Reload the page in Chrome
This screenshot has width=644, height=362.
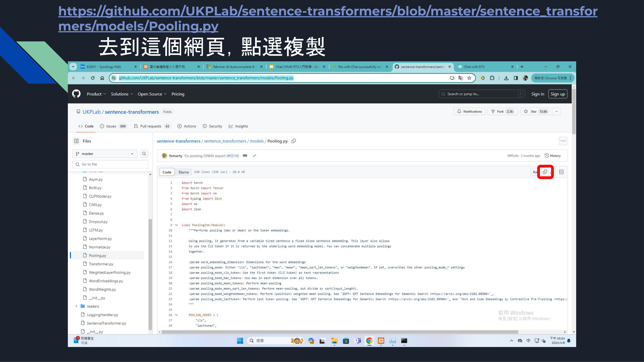tap(93, 78)
